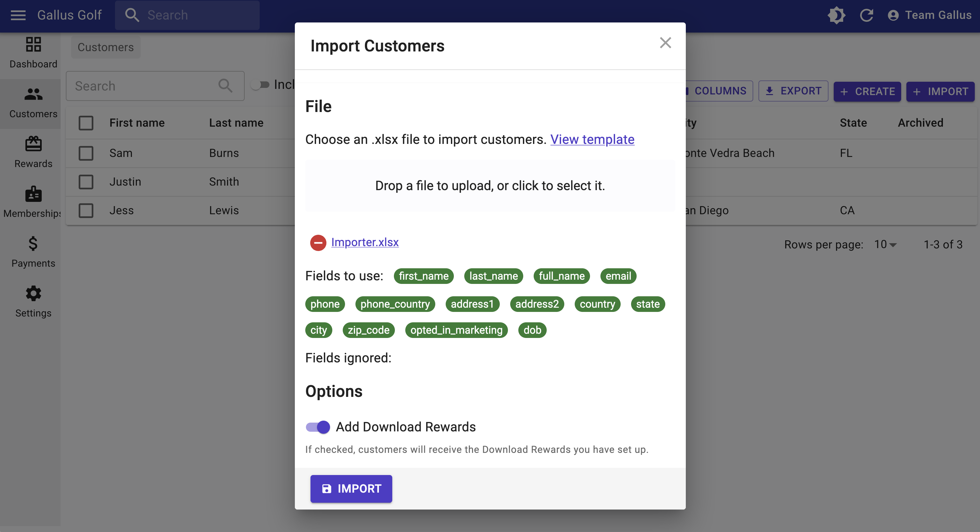Click the magnifier icon in top search bar
This screenshot has height=532, width=980.
pos(132,15)
